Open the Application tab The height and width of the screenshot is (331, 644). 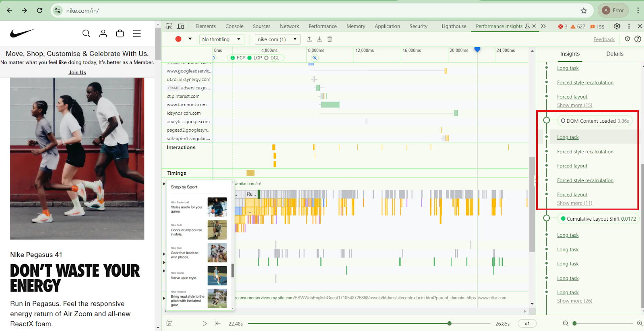pyautogui.click(x=387, y=26)
